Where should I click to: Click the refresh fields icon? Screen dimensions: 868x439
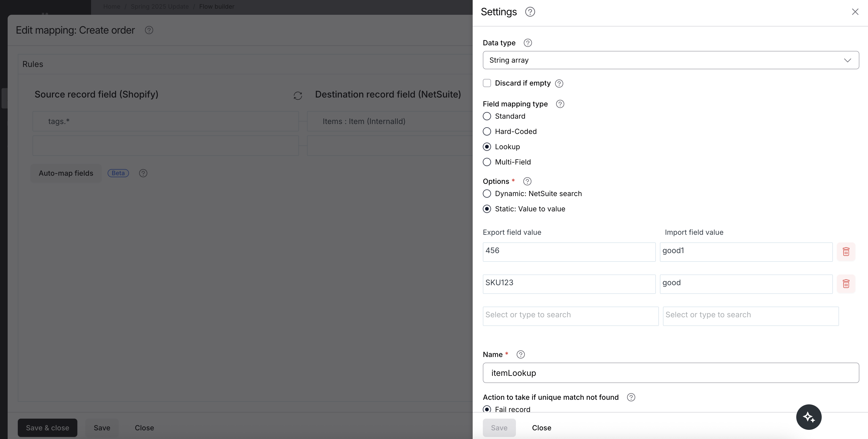point(298,96)
